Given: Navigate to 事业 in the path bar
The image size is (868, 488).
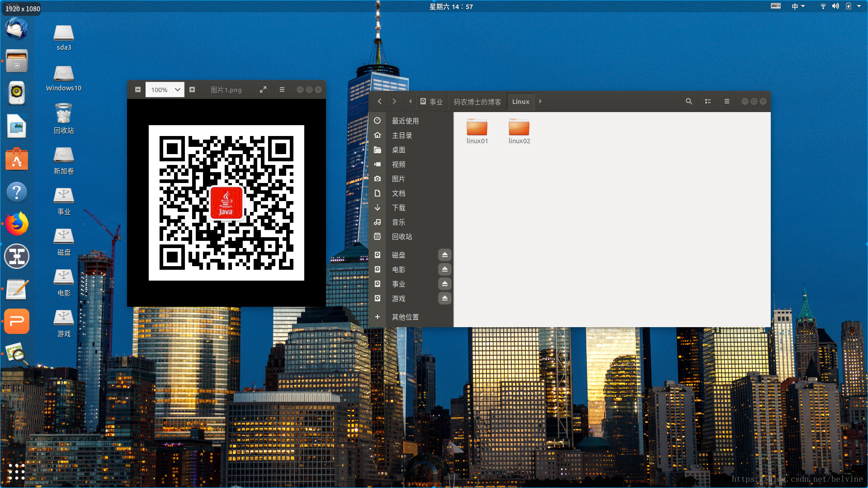Looking at the screenshot, I should pyautogui.click(x=431, y=102).
